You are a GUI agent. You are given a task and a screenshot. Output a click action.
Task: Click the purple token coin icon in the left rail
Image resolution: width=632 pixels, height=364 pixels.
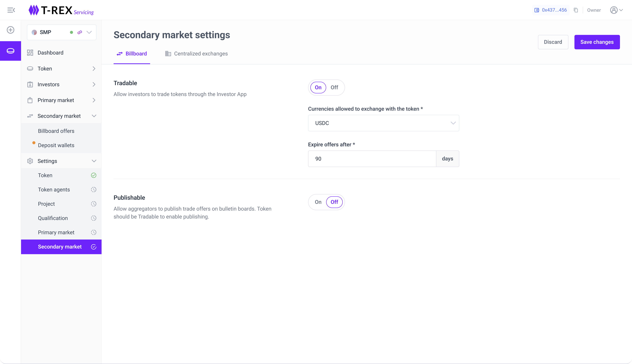pos(11,51)
